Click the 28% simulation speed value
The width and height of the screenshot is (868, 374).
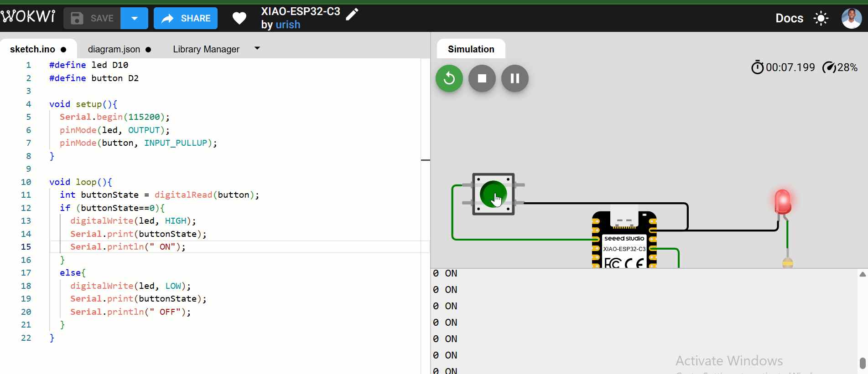click(x=847, y=67)
